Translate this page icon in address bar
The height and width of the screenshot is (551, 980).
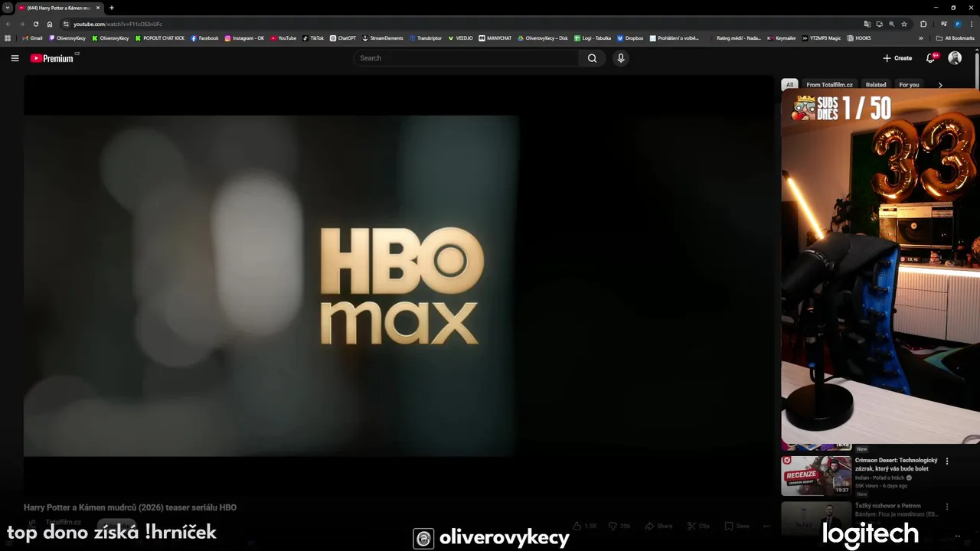click(x=867, y=24)
